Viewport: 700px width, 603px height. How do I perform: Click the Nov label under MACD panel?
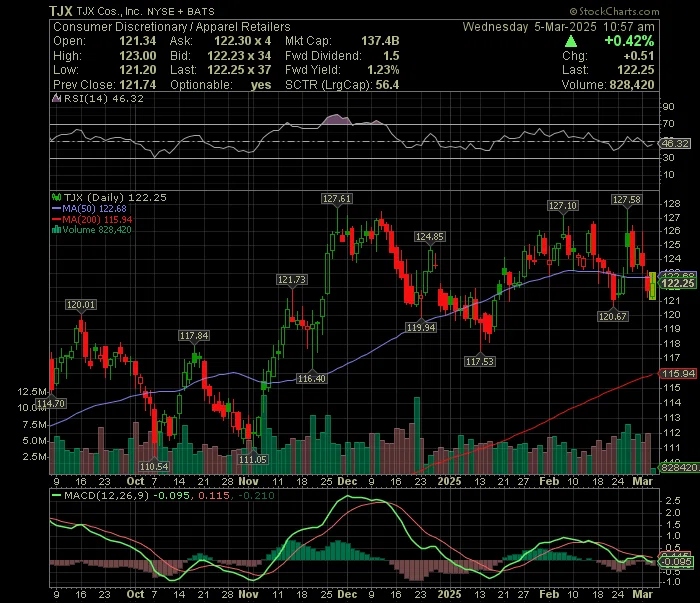(249, 595)
